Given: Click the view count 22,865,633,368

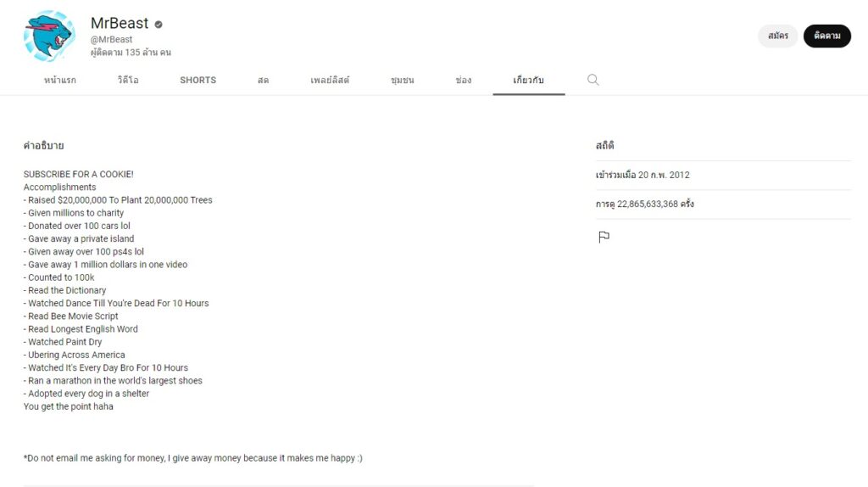Looking at the screenshot, I should pyautogui.click(x=644, y=204).
